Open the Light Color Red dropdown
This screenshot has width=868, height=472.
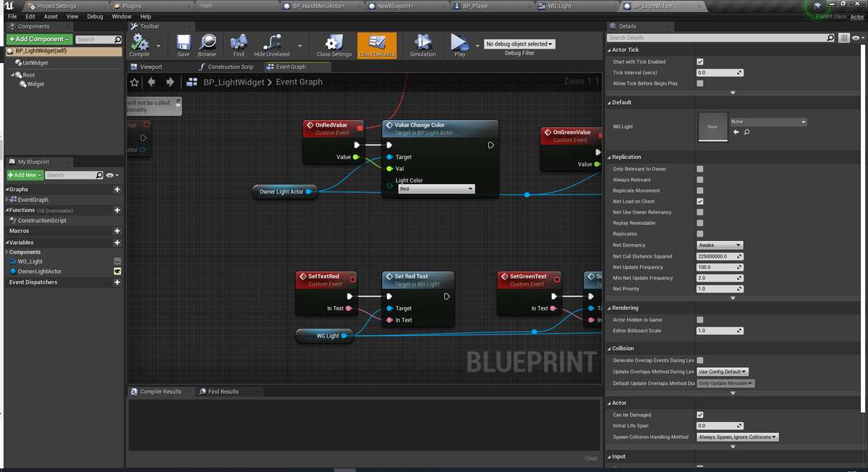click(436, 189)
